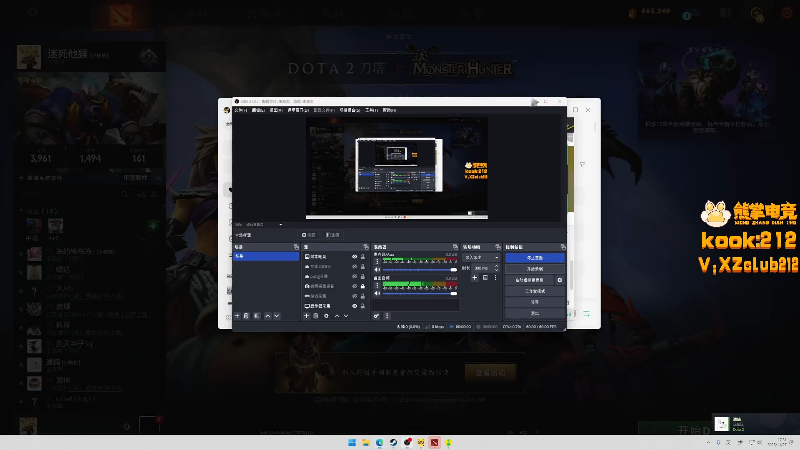This screenshot has width=800, height=450.
Task: Open OBS Docks menu
Action: click(298, 110)
